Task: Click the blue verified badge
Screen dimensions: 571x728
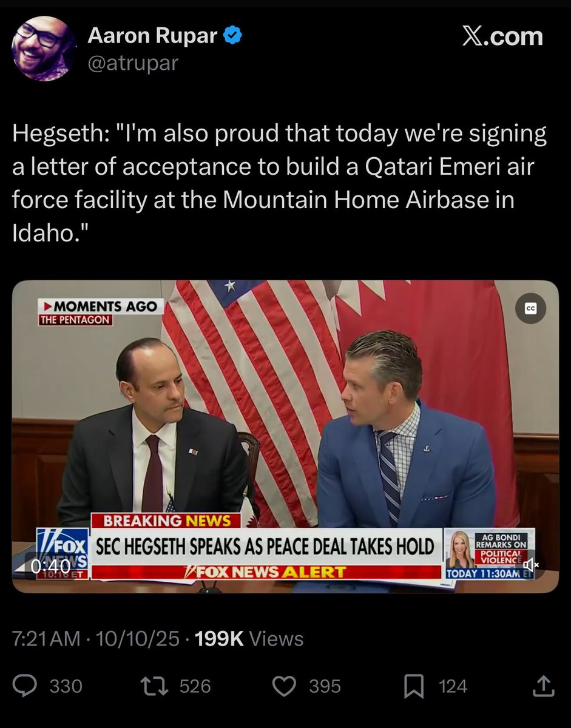Action: [233, 36]
